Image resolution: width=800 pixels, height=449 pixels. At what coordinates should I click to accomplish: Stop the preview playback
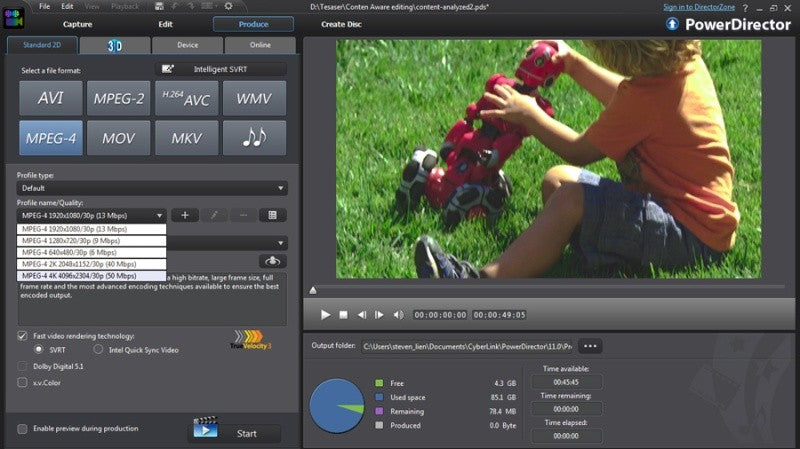(343, 315)
